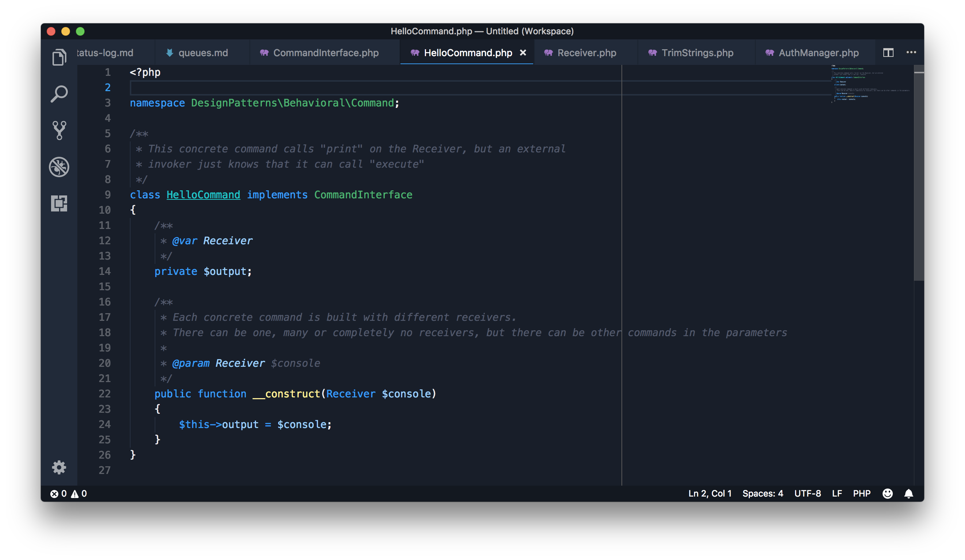Click line number 14 in the gutter
Image resolution: width=965 pixels, height=560 pixels.
[105, 271]
